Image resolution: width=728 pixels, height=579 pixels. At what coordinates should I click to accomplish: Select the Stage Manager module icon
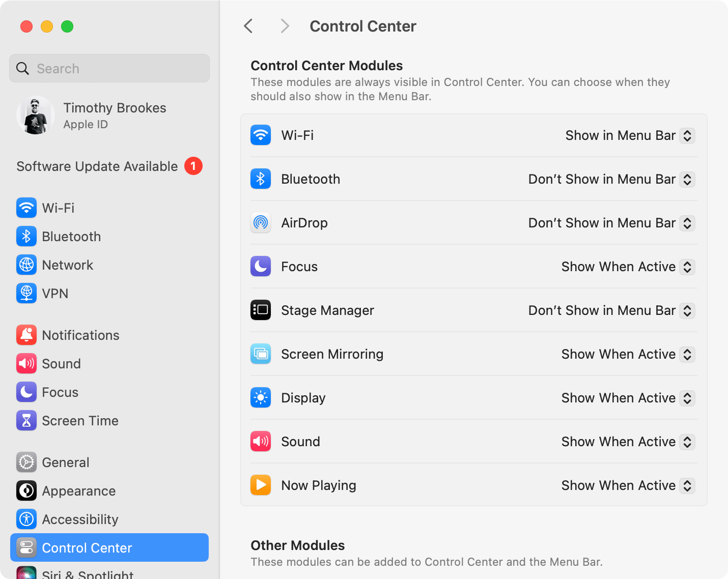tap(261, 310)
